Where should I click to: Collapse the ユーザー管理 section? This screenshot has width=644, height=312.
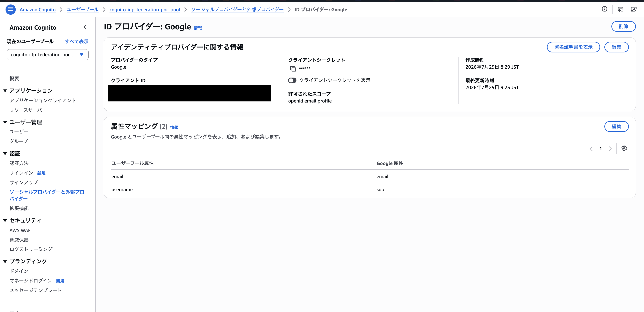coord(5,122)
